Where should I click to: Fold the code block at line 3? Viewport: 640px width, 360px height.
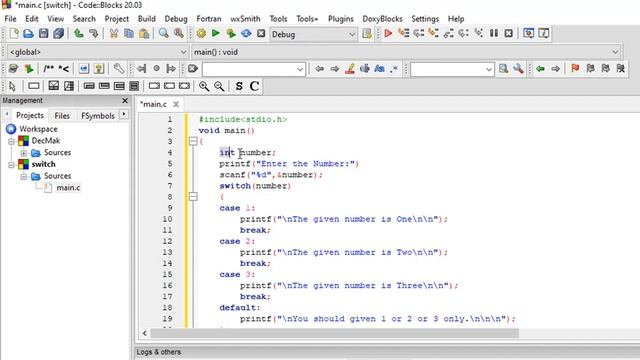click(x=193, y=142)
